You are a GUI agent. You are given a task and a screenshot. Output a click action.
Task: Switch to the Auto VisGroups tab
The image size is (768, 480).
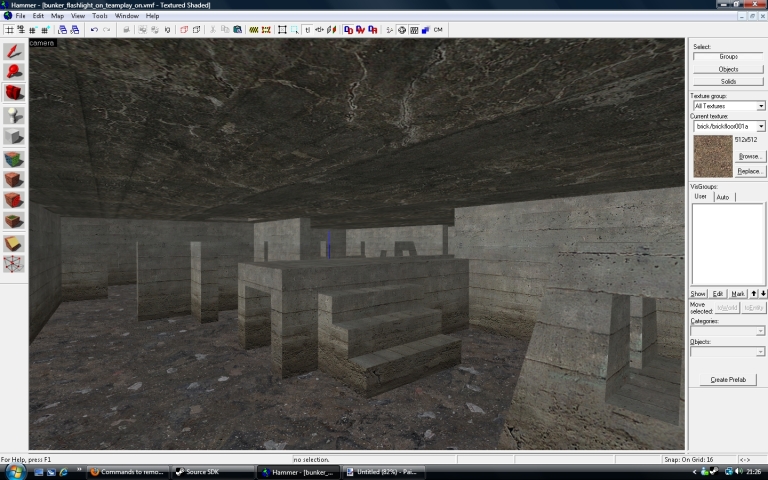click(723, 197)
